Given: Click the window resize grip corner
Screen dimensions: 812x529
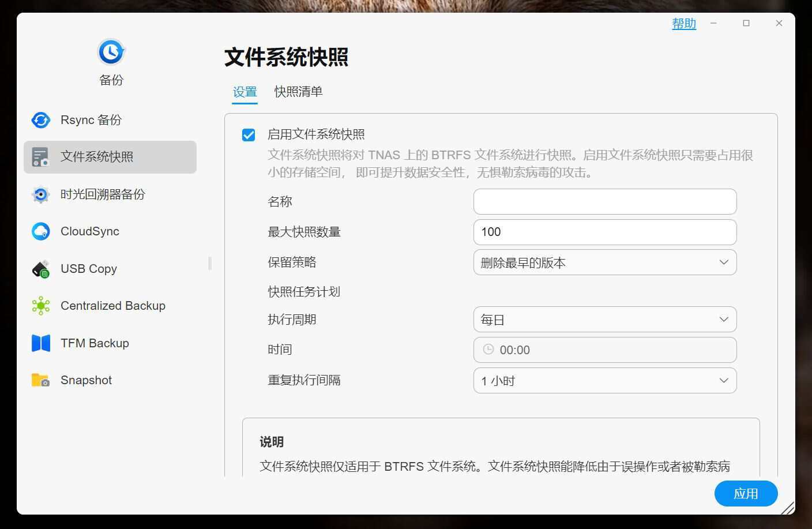Looking at the screenshot, I should (x=788, y=508).
